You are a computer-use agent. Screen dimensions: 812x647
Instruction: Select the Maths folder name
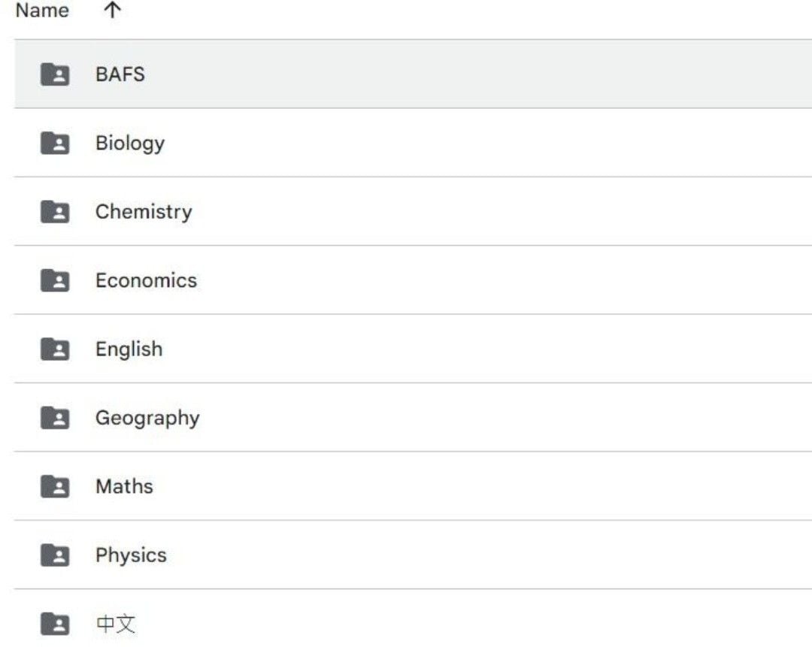(x=124, y=486)
